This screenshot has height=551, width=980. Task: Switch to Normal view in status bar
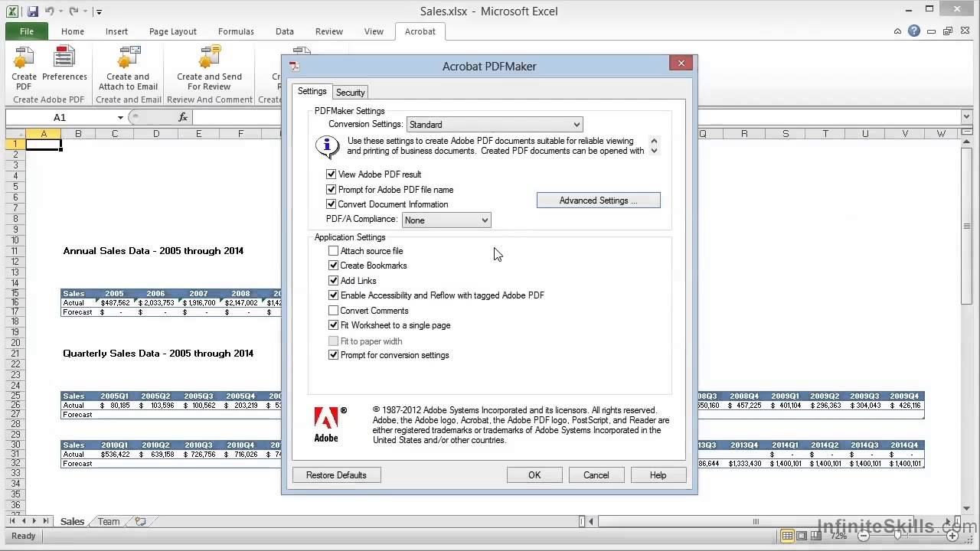click(786, 536)
